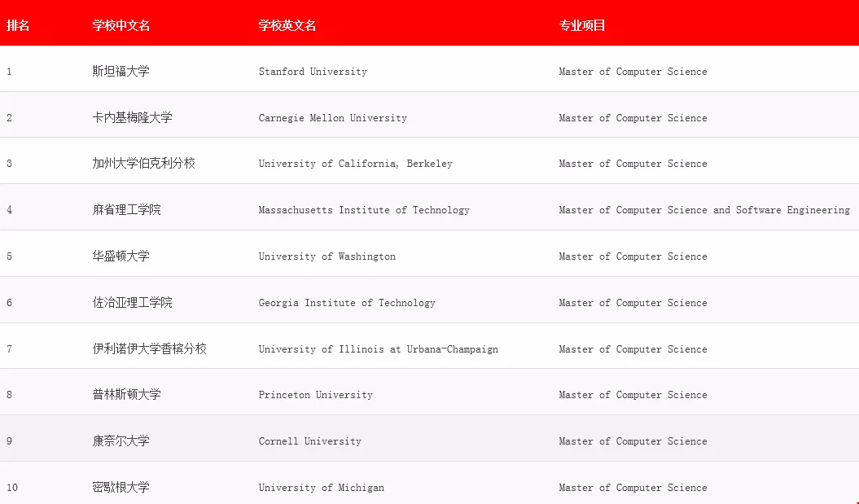Click 华盛顿大学 school name
Image resolution: width=859 pixels, height=504 pixels.
[121, 256]
